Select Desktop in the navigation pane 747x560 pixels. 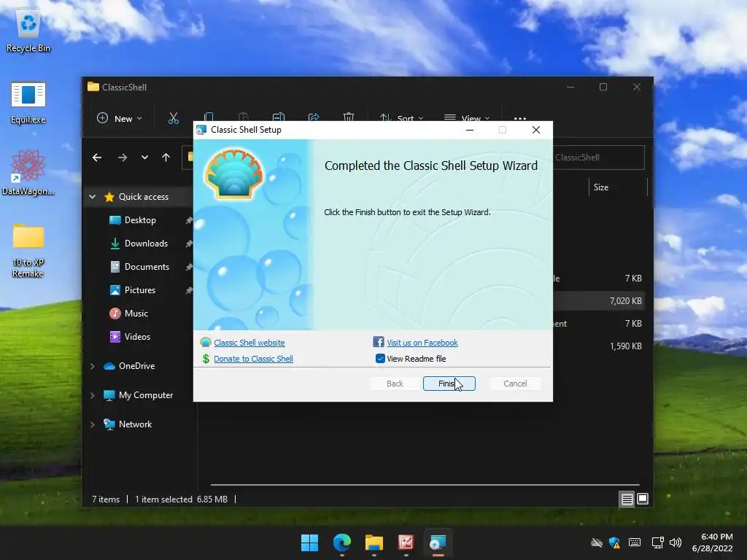[x=140, y=220]
